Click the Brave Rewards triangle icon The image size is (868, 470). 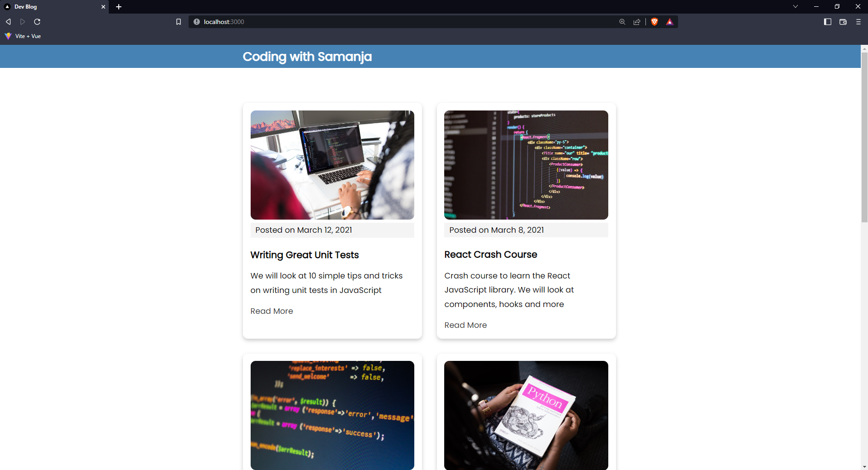pos(670,21)
